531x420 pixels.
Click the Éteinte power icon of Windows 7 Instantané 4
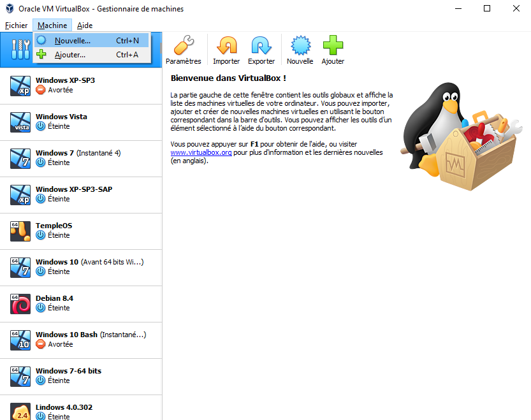41,163
